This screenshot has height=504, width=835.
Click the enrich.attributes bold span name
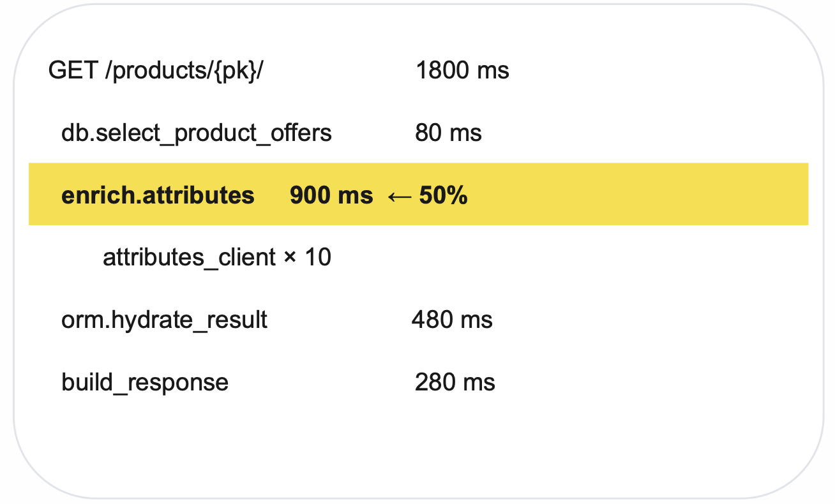(158, 195)
